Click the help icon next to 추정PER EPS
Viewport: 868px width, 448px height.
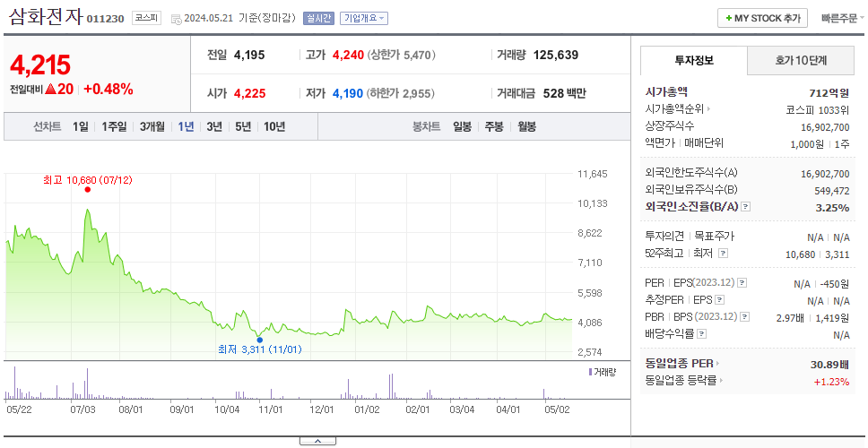[720, 300]
